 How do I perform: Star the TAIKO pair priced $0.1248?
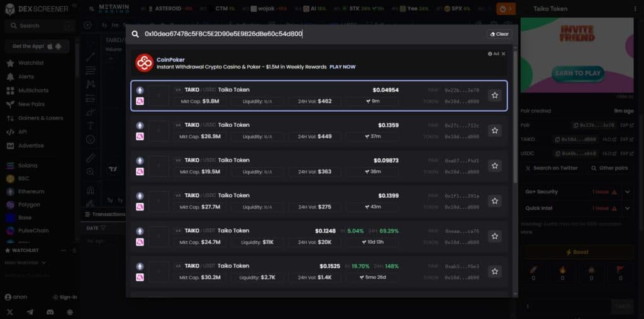tap(494, 236)
